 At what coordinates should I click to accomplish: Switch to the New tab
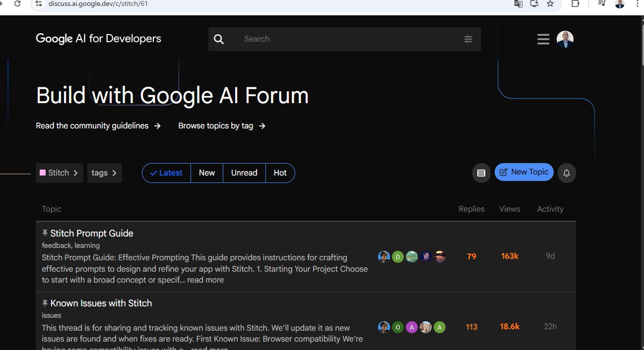207,173
